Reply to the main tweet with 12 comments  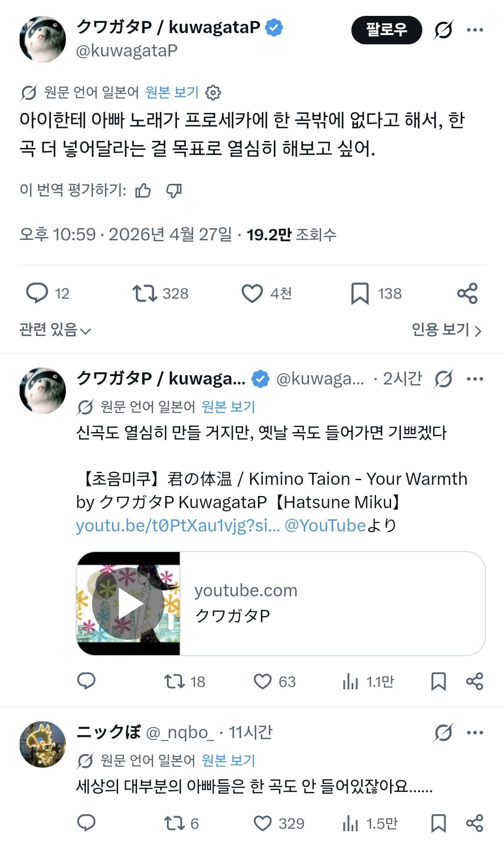pos(37,294)
